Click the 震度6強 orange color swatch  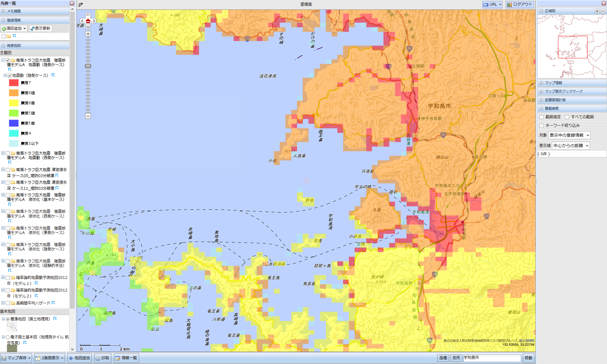(x=14, y=93)
